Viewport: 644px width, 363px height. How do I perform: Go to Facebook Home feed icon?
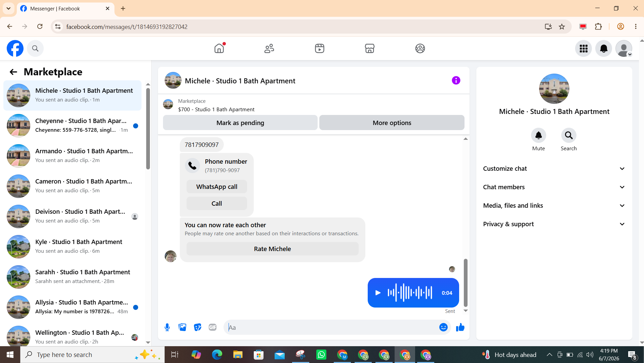click(219, 48)
